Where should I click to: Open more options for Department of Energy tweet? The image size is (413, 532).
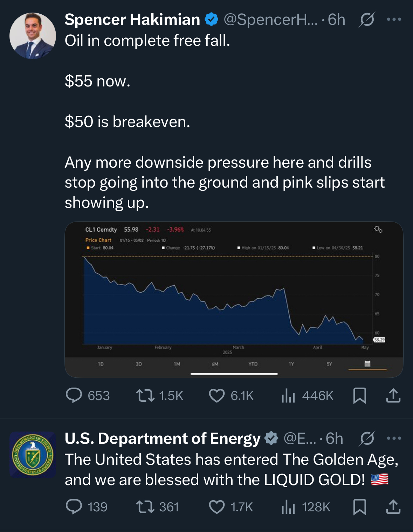pyautogui.click(x=394, y=438)
